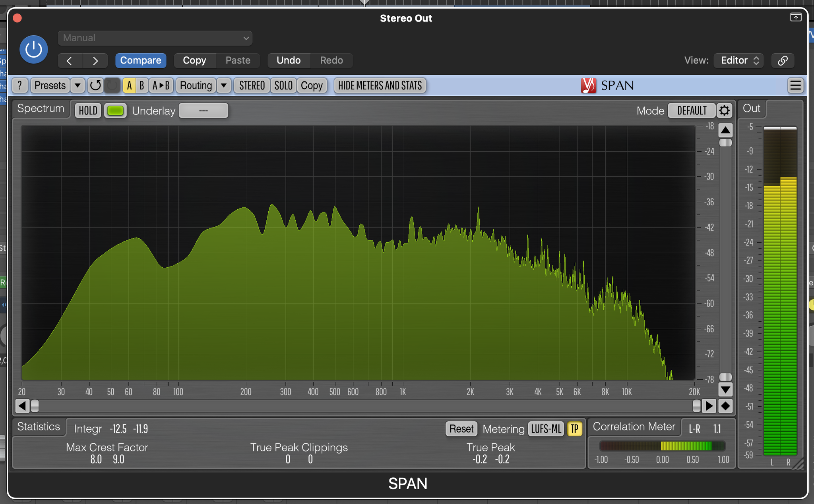Click the horizontal frequency scrollbar left handle

[x=35, y=406]
